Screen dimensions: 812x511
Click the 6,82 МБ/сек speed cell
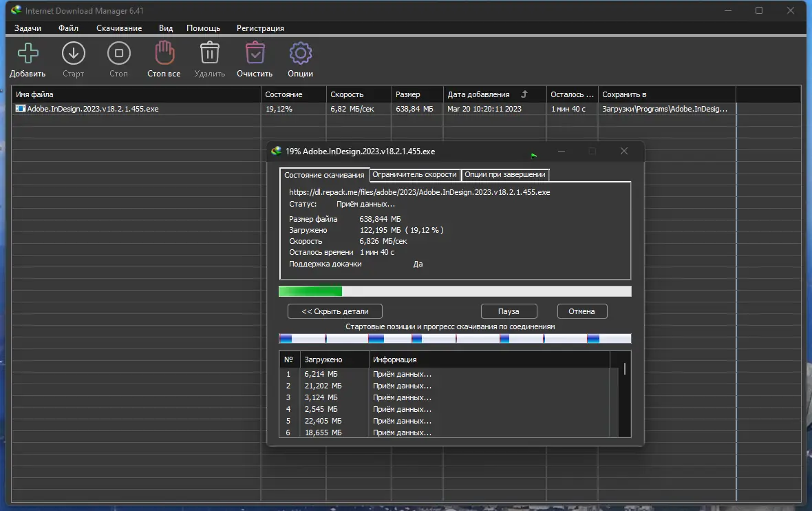coord(352,109)
